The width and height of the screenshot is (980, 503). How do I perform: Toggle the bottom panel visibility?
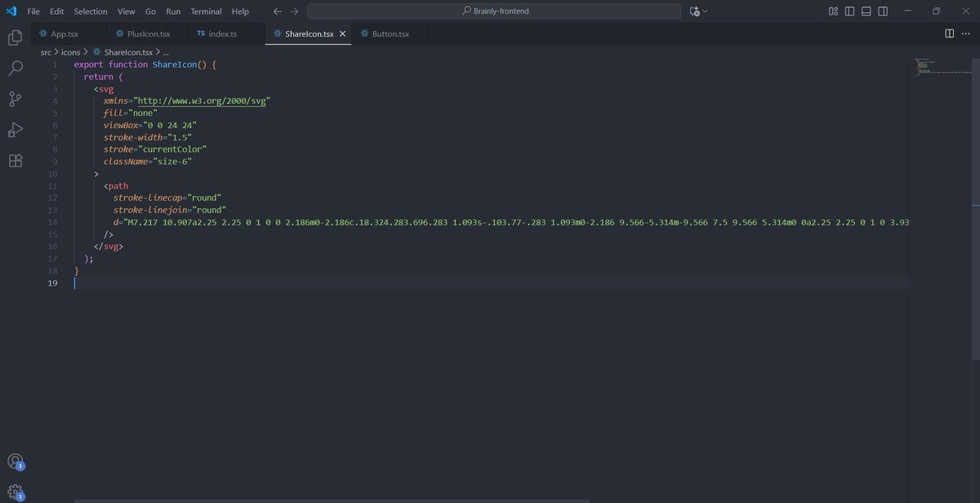pos(866,11)
